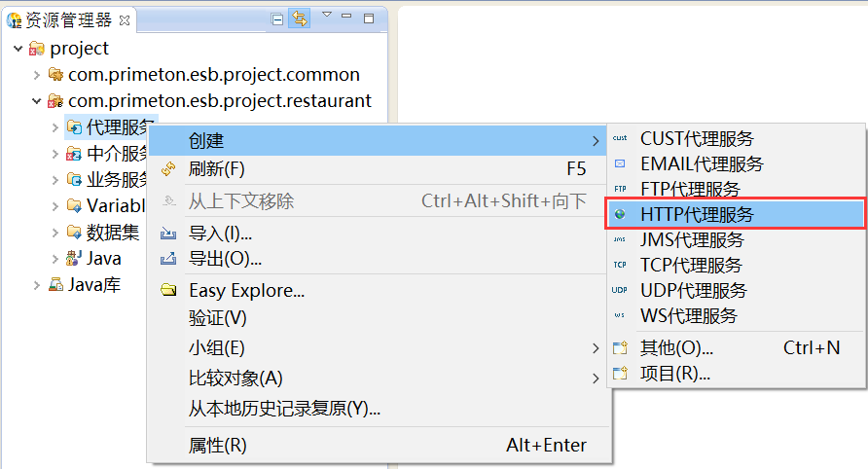Create a WS代理服务

click(x=737, y=316)
